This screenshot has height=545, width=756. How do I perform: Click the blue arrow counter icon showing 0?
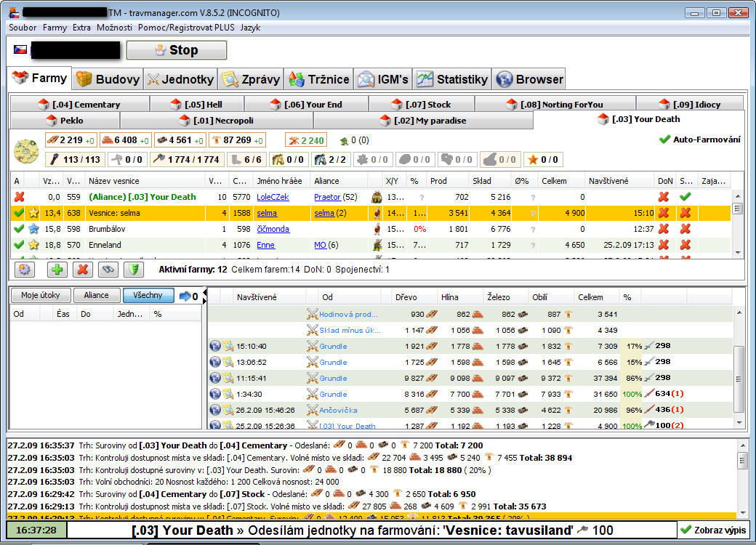pos(188,296)
